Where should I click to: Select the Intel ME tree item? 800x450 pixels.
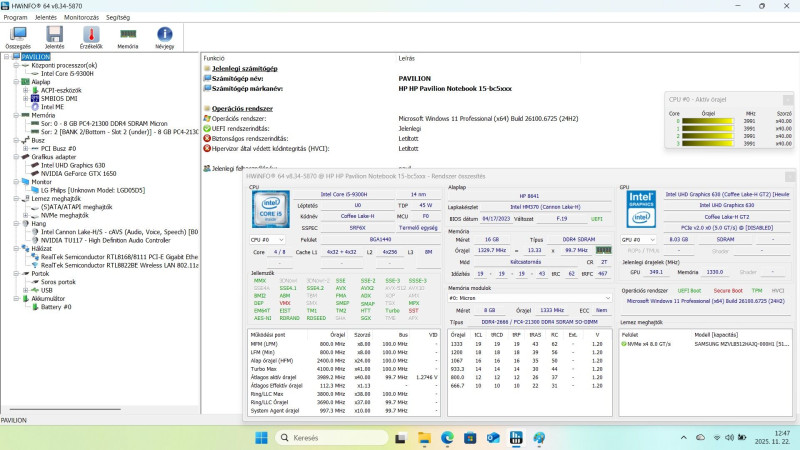pyautogui.click(x=52, y=107)
